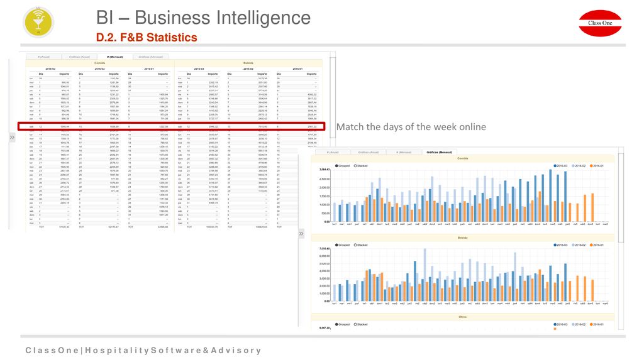Screen dimensions: 644x362
Task: Click the chart panel vertical scrollbar
Action: tap(621, 198)
